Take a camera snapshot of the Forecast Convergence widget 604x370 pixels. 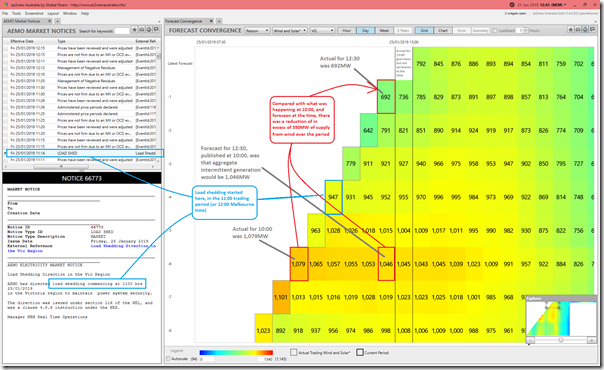click(x=578, y=30)
